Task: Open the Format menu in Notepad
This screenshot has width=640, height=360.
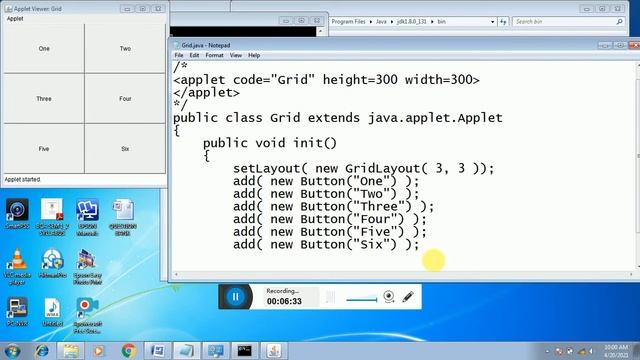Action: [x=214, y=55]
